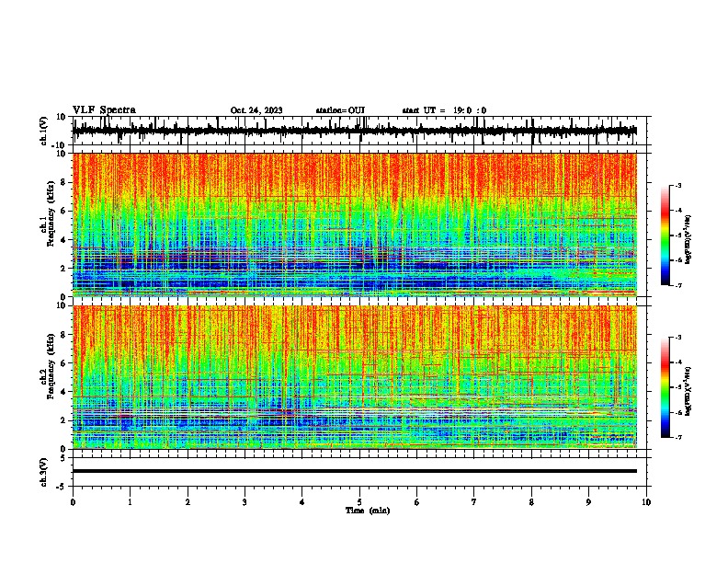The image size is (728, 563).
Task: Select the date 'Oct. 24, 2023'
Action: (x=256, y=110)
